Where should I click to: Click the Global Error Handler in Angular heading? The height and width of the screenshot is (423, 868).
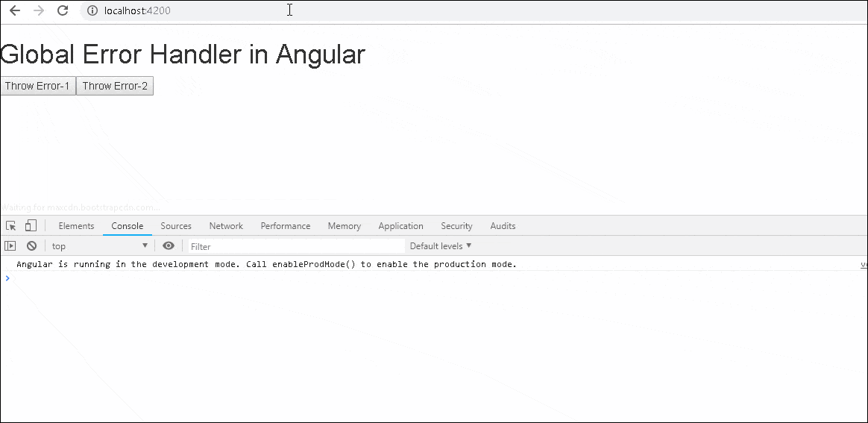[x=183, y=54]
